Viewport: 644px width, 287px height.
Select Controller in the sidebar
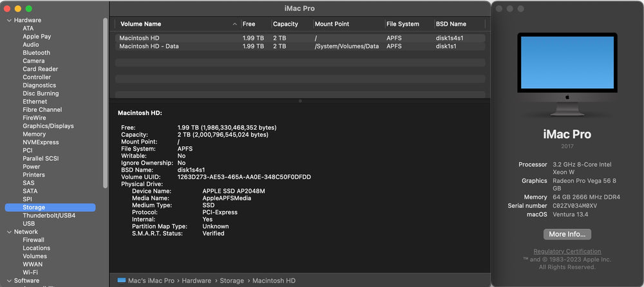tap(37, 77)
